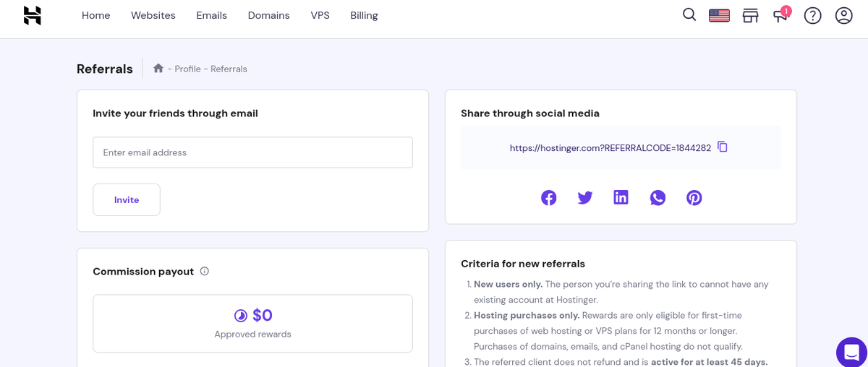Image resolution: width=868 pixels, height=367 pixels.
Task: Share referral on LinkedIn
Action: 621,197
